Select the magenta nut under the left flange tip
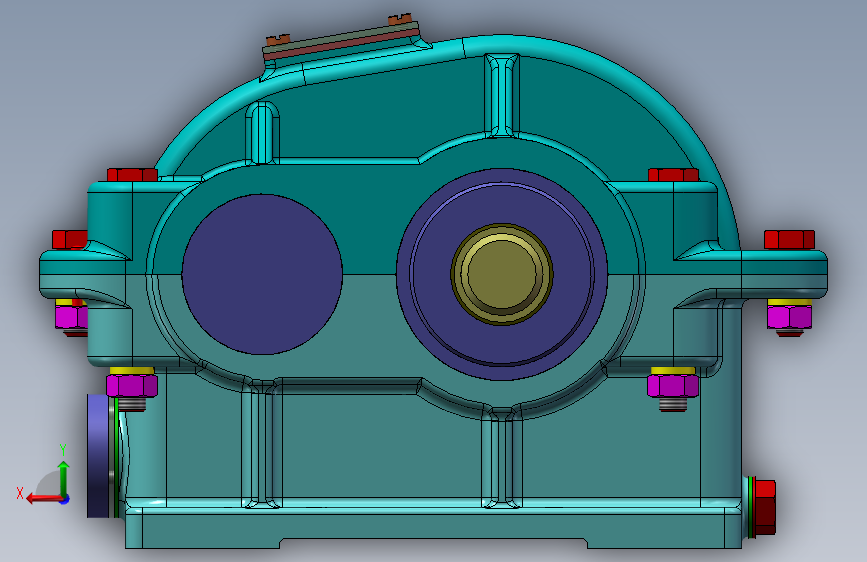867x562 pixels. (71, 317)
